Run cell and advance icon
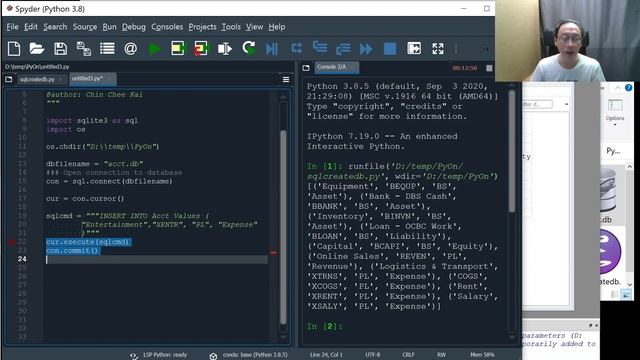Viewport: 640px width, 360px height. point(201,49)
